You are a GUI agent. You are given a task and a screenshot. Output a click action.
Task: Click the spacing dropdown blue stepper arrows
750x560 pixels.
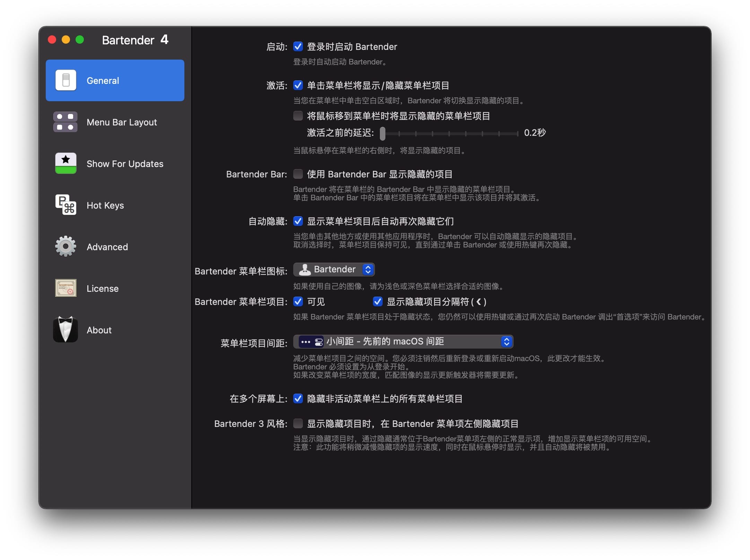[x=506, y=342]
